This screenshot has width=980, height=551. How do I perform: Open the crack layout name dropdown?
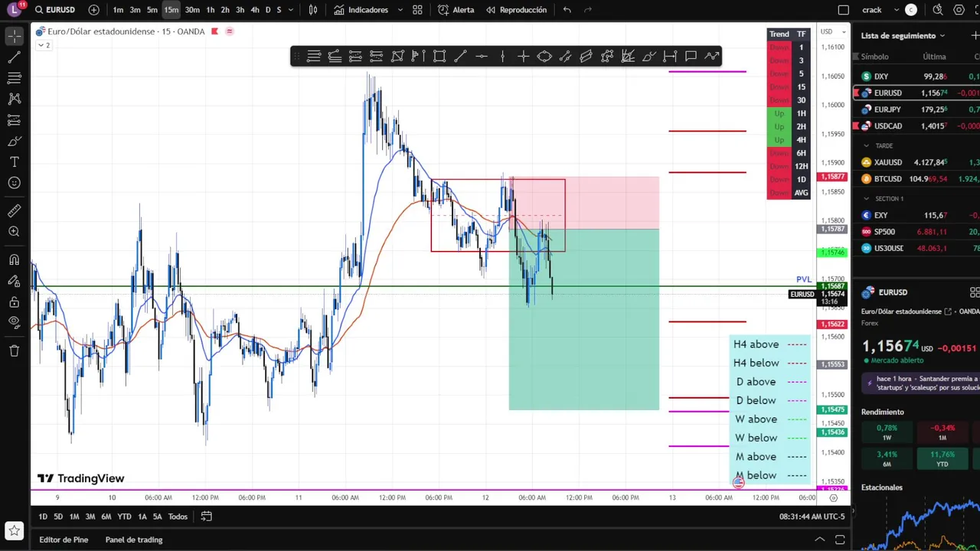879,10
